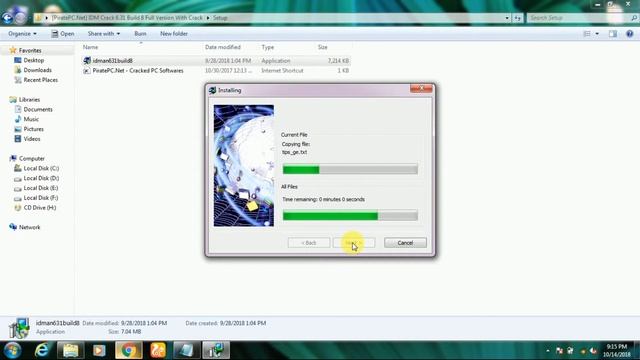Open Local Disk (E:)

click(x=41, y=188)
